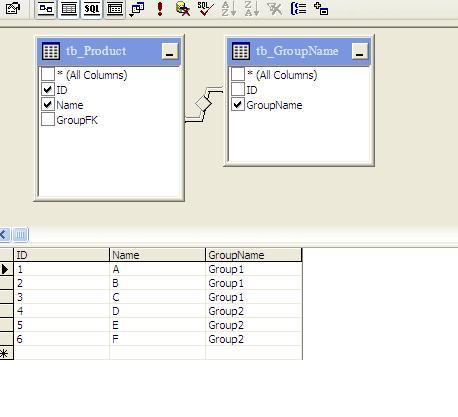The image size is (458, 417).
Task: Click the horizontal scrollbar thumb
Action: coord(21,235)
